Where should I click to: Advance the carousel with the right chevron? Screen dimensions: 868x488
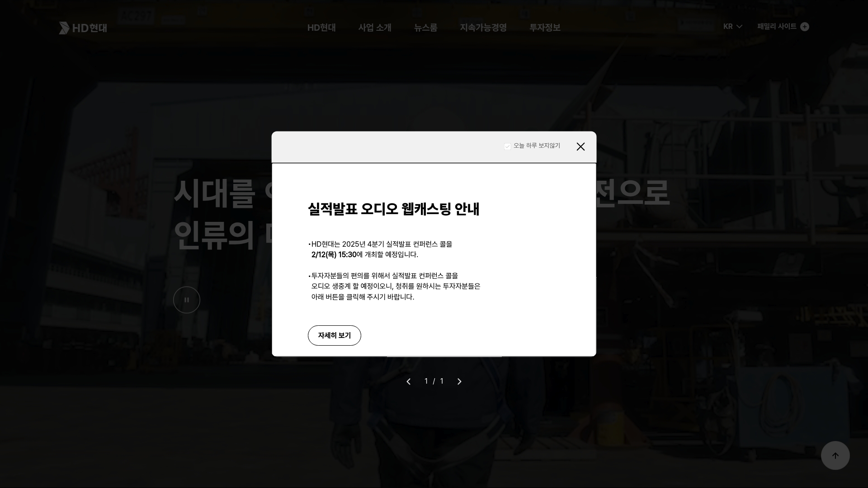click(x=459, y=381)
